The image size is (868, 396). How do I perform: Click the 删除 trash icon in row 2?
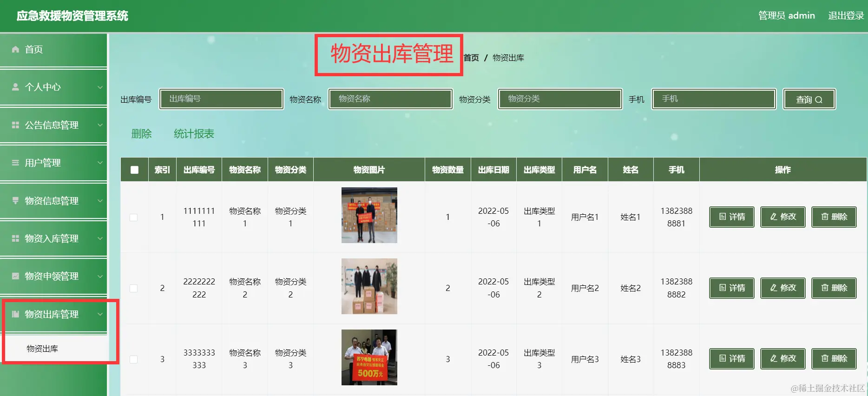pos(825,288)
